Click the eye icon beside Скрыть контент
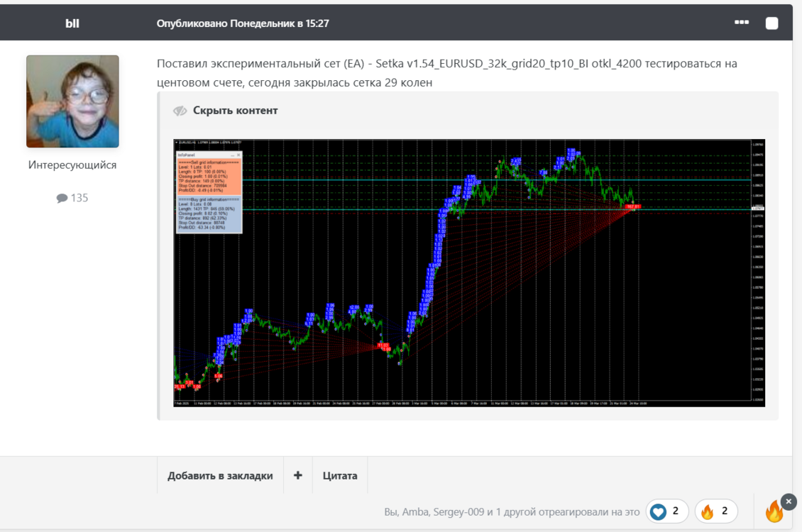Image resolution: width=802 pixels, height=532 pixels. [180, 111]
